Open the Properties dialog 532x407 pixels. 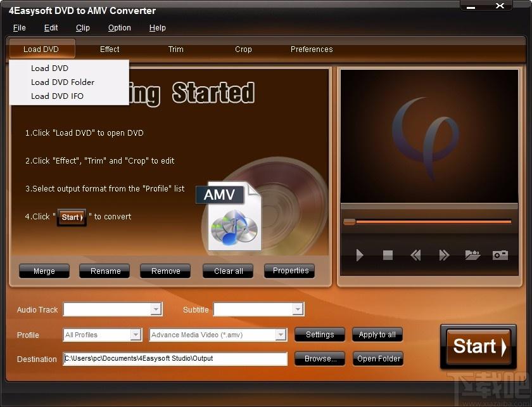[290, 271]
